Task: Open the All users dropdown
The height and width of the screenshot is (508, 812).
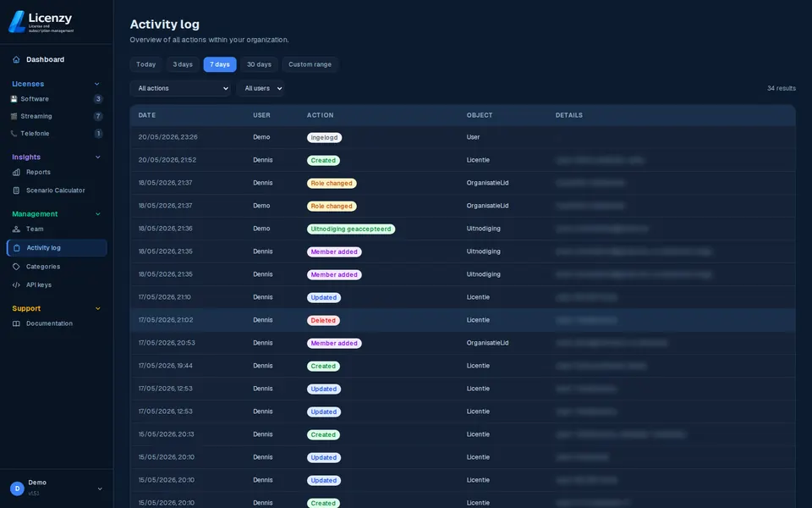Action: [261, 88]
